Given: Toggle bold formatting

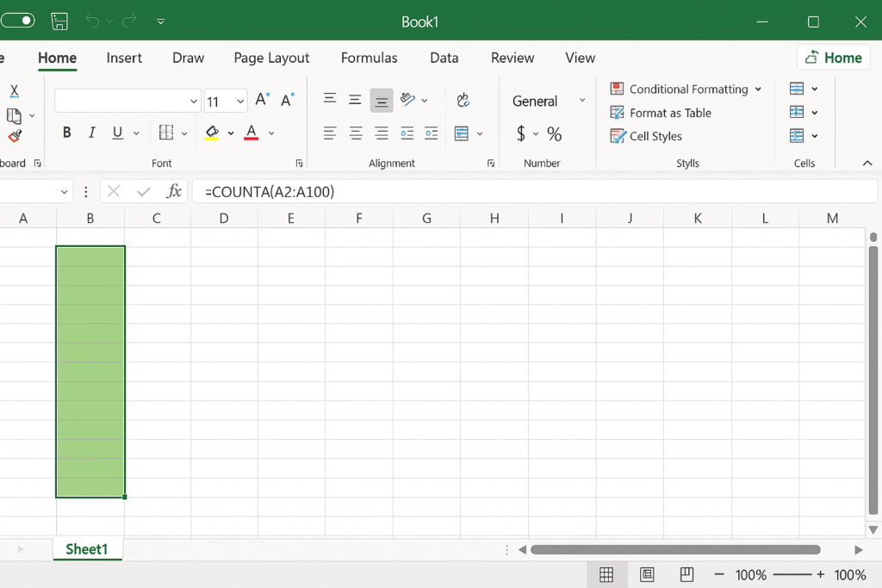Looking at the screenshot, I should coord(67,133).
